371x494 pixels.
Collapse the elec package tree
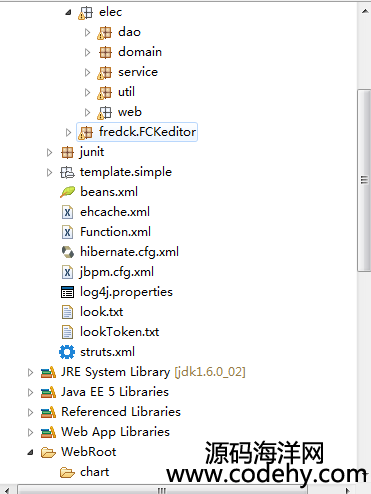point(68,13)
